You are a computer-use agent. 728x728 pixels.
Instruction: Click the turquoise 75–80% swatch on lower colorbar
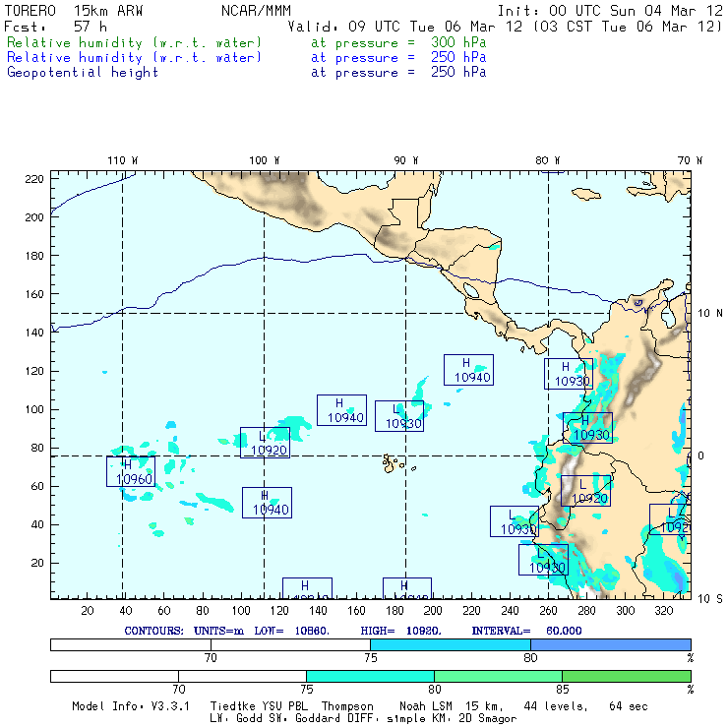tap(370, 676)
